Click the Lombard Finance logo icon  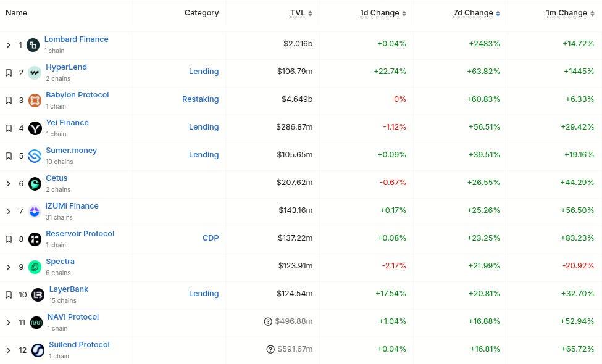[33, 44]
